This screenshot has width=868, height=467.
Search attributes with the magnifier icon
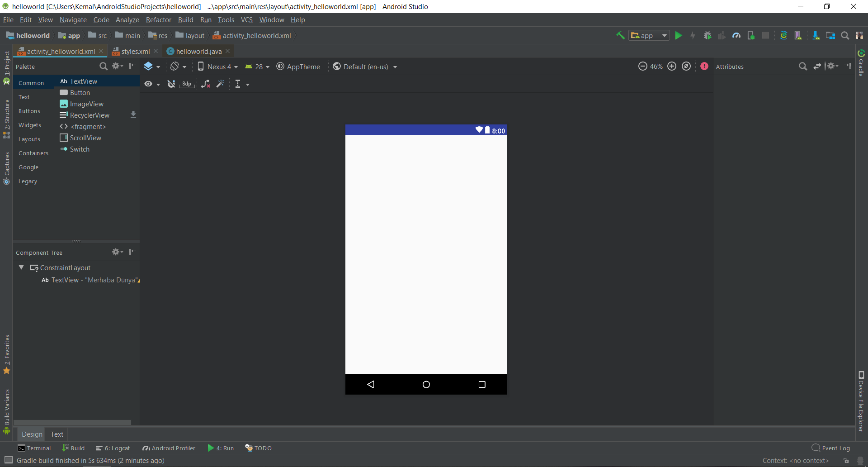[803, 67]
